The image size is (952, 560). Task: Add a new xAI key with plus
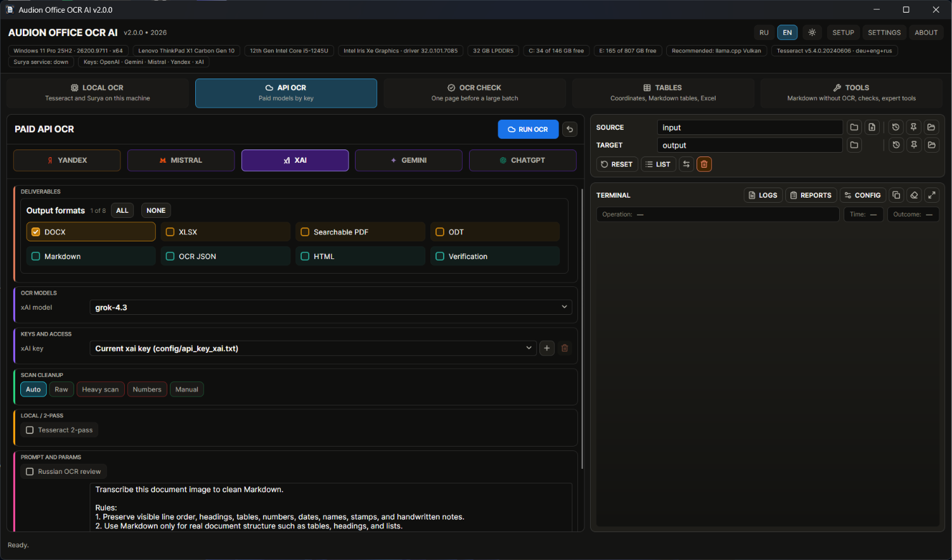point(547,348)
